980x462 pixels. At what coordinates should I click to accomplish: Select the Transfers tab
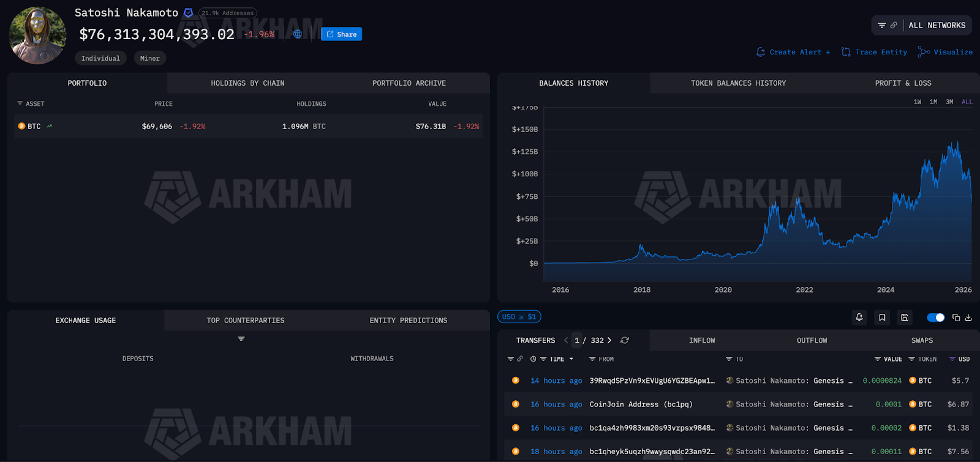(535, 341)
